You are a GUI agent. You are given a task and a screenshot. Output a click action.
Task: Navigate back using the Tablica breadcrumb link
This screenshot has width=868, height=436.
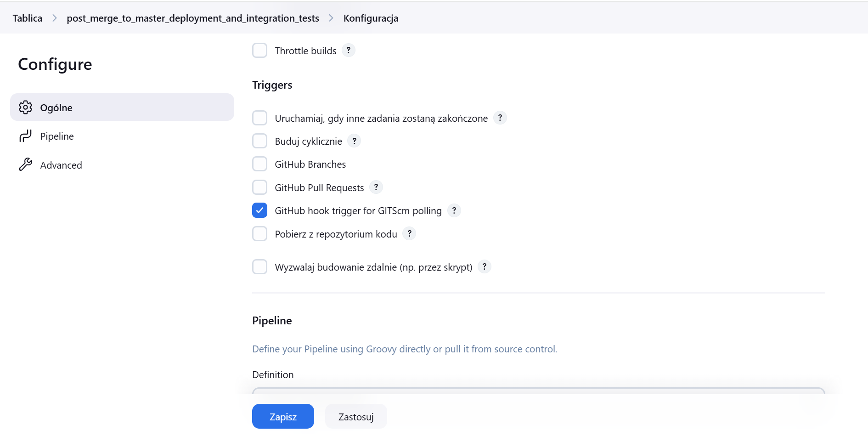click(x=27, y=18)
